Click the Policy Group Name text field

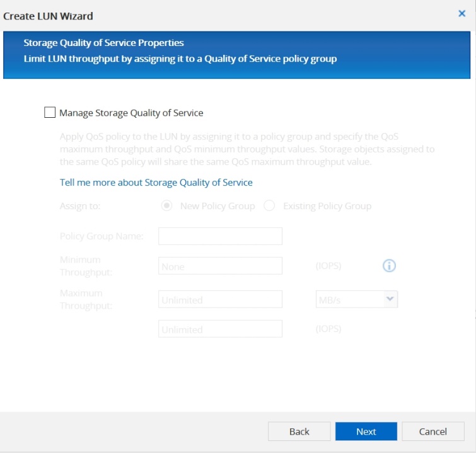pyautogui.click(x=220, y=236)
